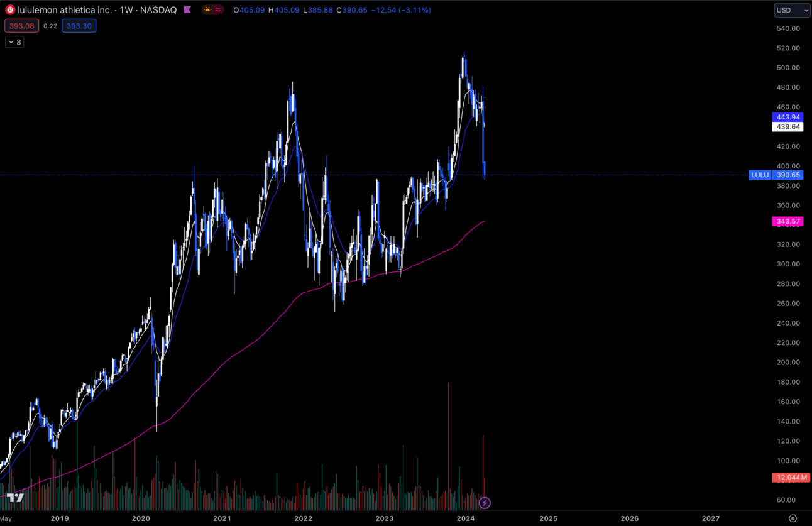Click the 200.00 price scale label
812x526 pixels.
(788, 363)
